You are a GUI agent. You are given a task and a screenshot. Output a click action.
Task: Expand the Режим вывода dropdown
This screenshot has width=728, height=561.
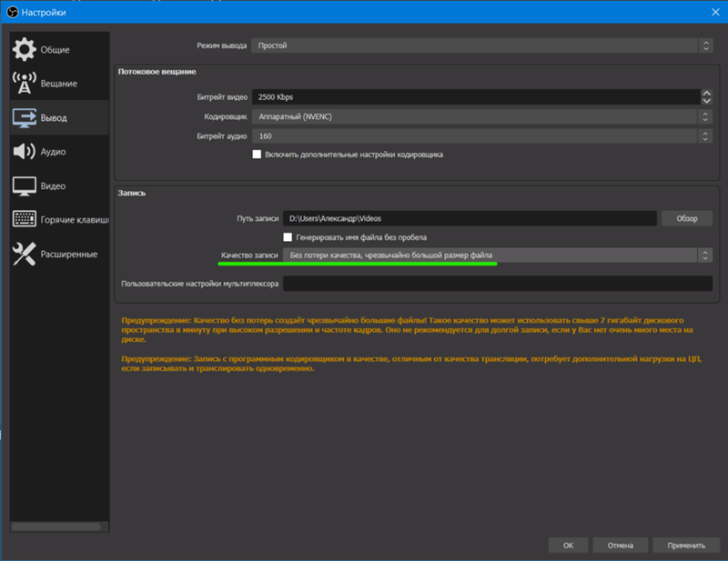coord(481,45)
